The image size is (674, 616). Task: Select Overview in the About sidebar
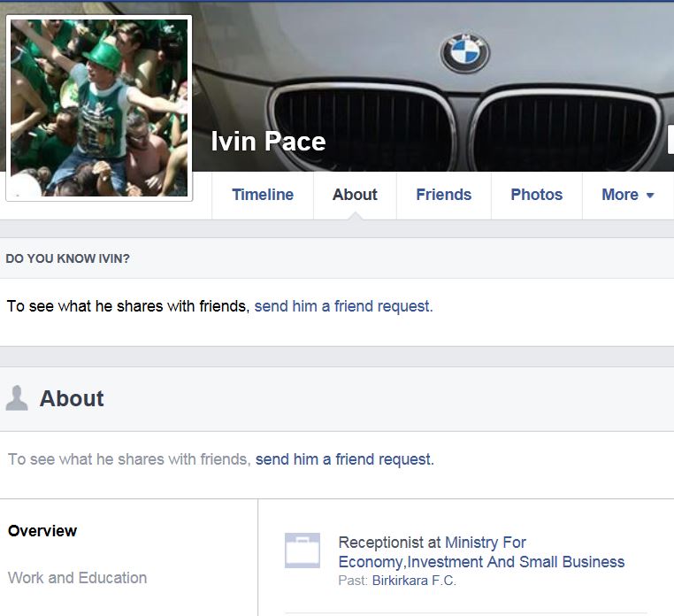42,531
